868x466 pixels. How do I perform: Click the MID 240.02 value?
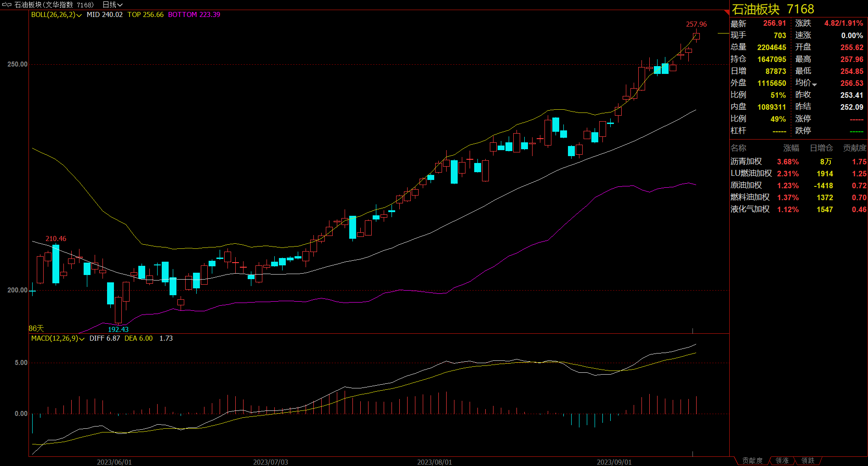[105, 15]
